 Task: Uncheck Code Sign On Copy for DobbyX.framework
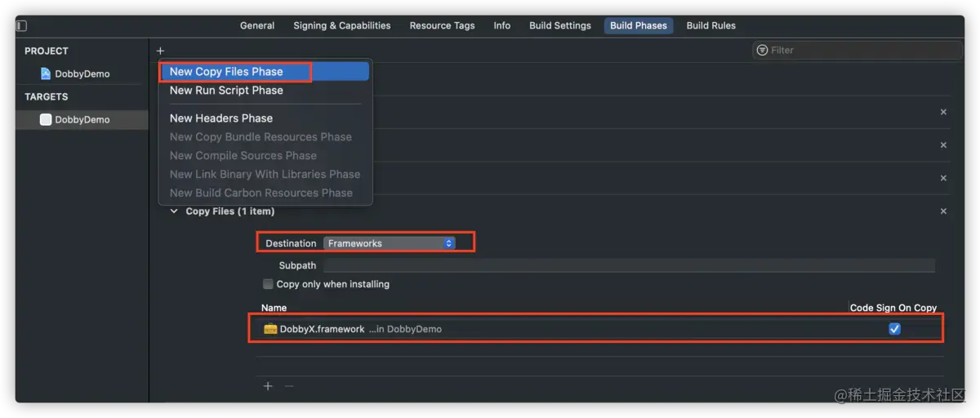894,329
